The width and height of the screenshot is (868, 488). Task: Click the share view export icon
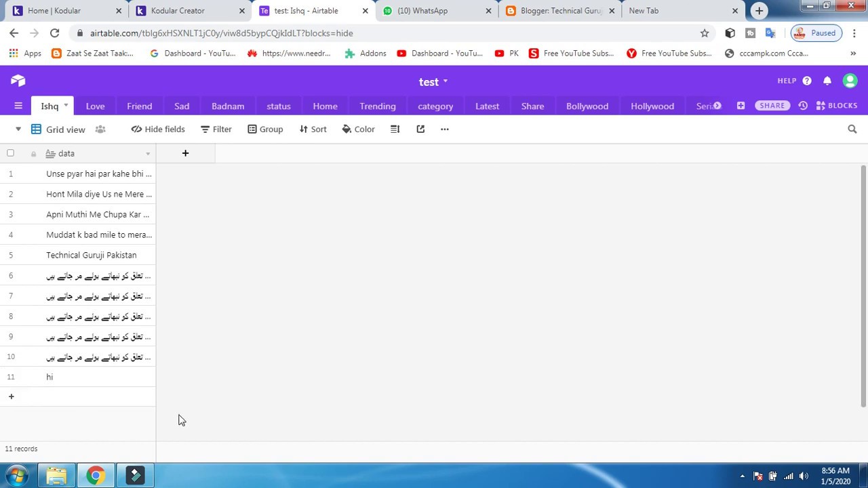[420, 129]
